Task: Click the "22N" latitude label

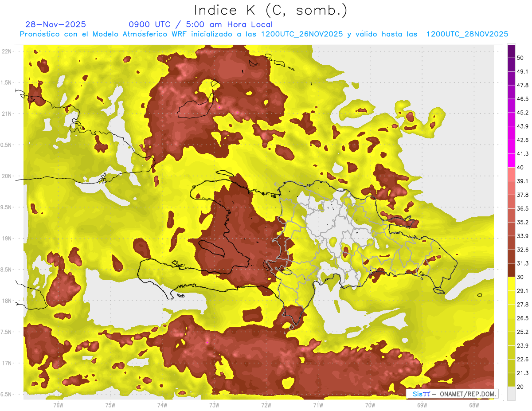Action: [7, 51]
